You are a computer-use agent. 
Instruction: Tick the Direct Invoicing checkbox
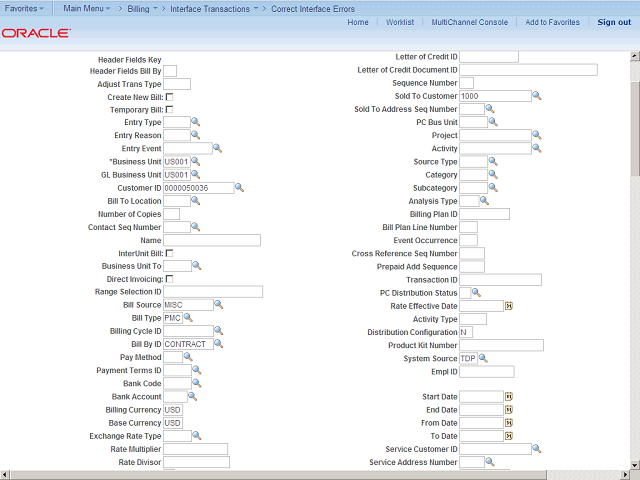pyautogui.click(x=169, y=279)
